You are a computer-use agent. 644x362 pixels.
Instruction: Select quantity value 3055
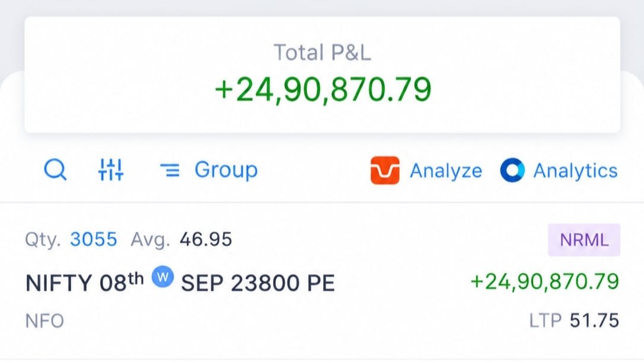coord(94,239)
